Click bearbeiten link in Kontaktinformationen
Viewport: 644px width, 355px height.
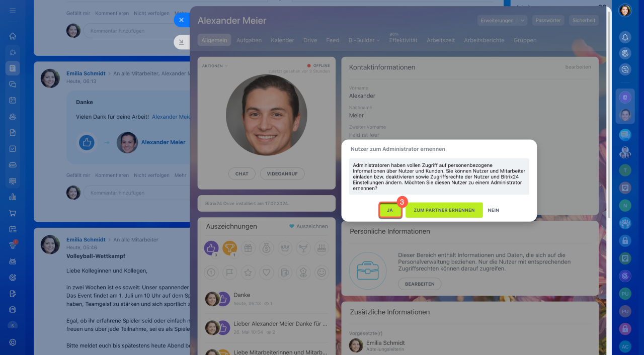578,67
